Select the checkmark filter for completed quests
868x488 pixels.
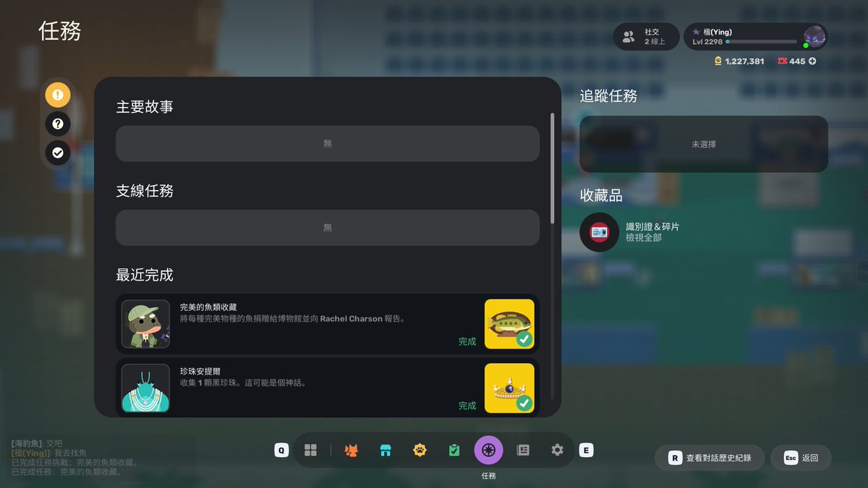[x=58, y=153]
